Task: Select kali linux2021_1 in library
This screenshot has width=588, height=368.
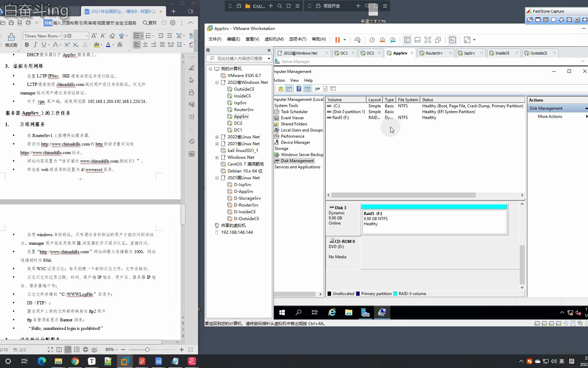Action: 243,151
